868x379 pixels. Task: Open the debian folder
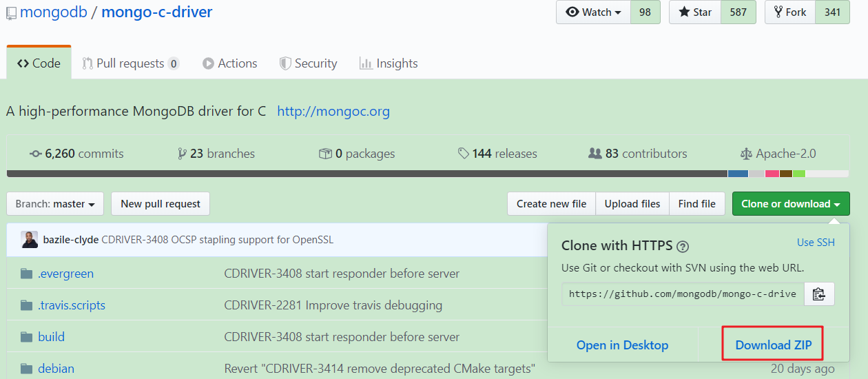click(x=56, y=369)
